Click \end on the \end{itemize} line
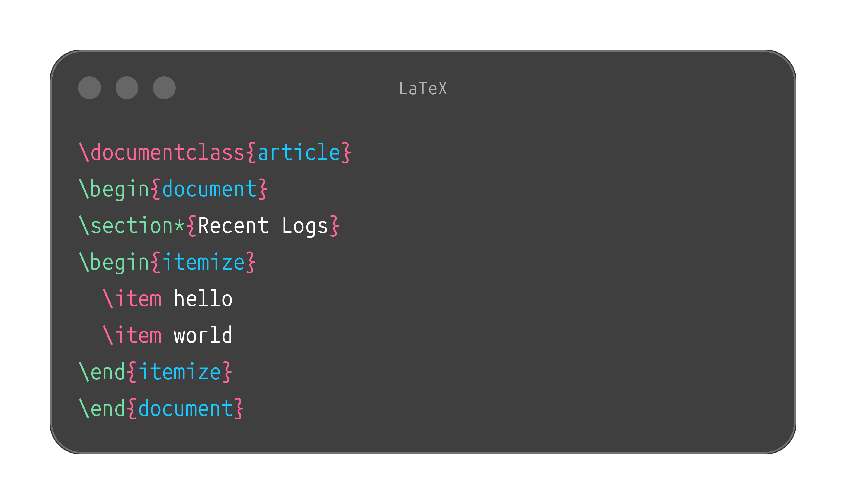This screenshot has height=504, width=846. [102, 372]
